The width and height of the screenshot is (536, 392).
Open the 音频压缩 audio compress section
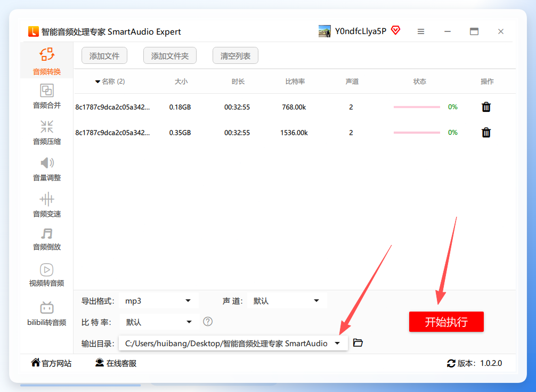coord(47,133)
